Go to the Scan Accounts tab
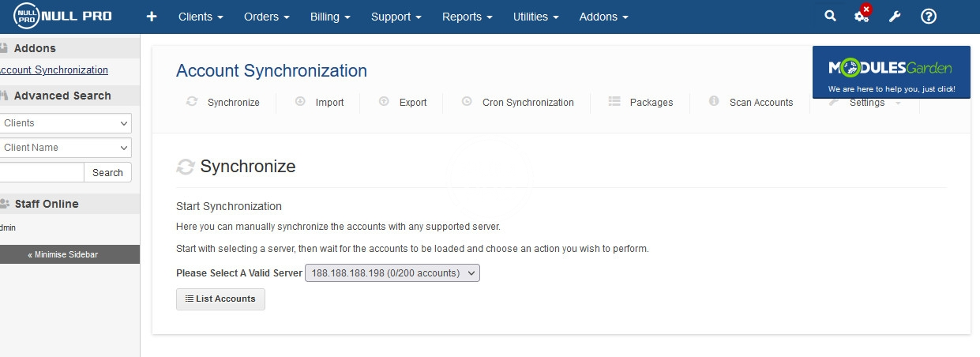The width and height of the screenshot is (980, 357). tap(751, 102)
